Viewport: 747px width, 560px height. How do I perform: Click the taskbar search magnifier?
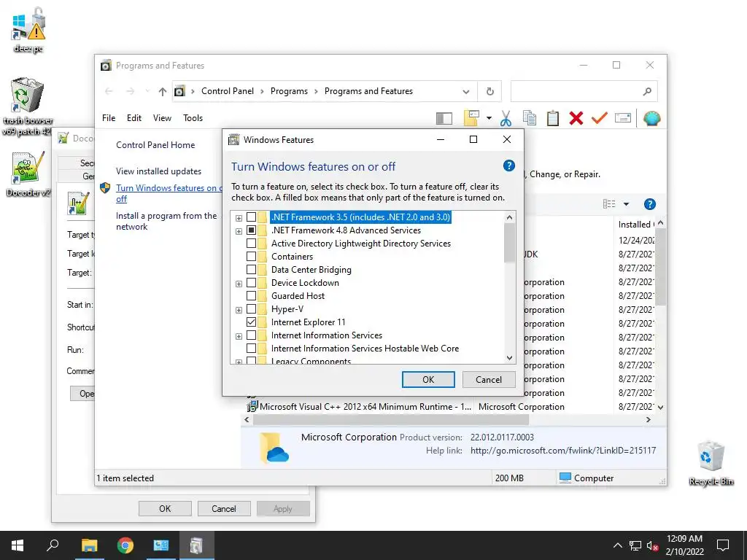(x=53, y=545)
